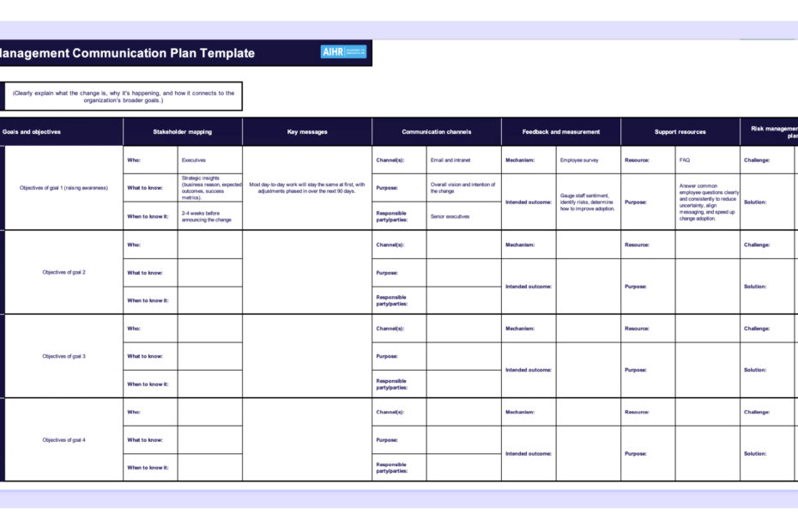Image resolution: width=798 pixels, height=532 pixels.
Task: Select 'Channel(s):' label in goal 1 row
Action: 390,160
